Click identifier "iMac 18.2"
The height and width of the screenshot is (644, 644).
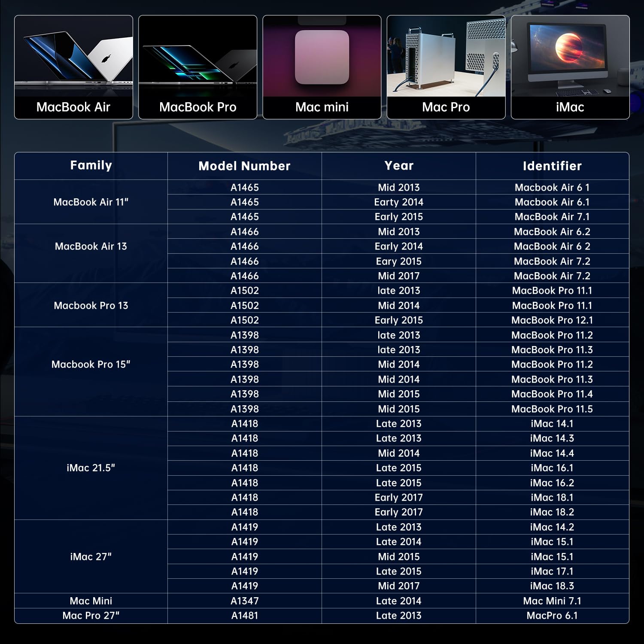[x=552, y=512]
